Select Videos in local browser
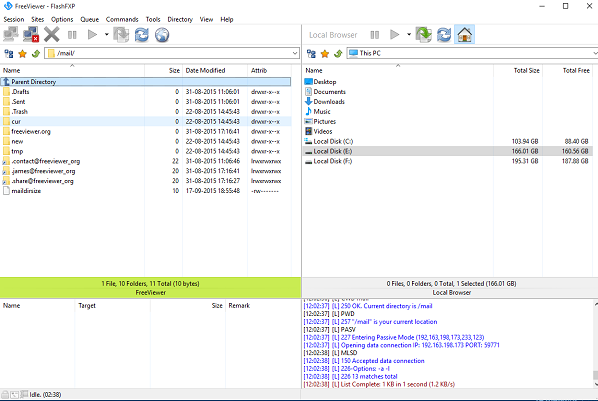Image resolution: width=598 pixels, height=401 pixels. 448,131
